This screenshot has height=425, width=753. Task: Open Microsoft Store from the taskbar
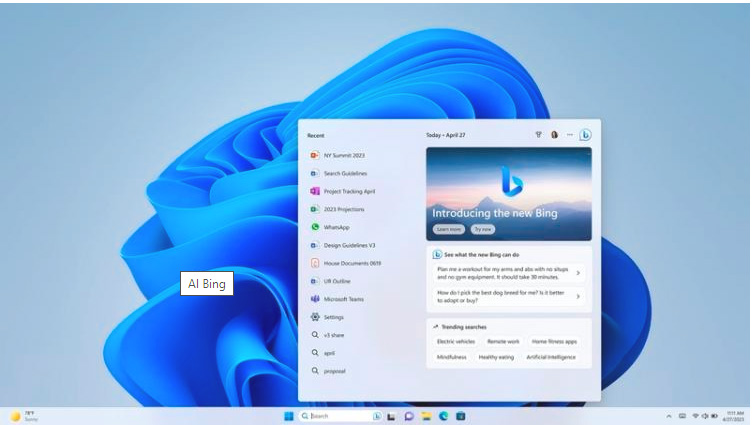point(461,416)
